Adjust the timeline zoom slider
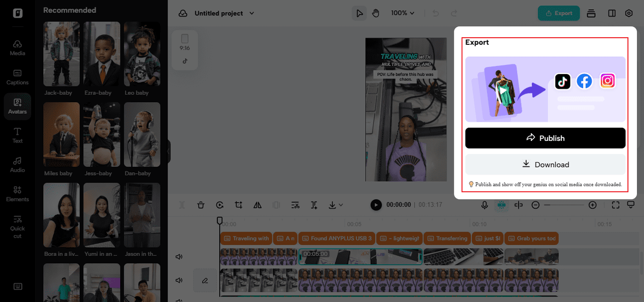Image resolution: width=644 pixels, height=302 pixels. [564, 205]
